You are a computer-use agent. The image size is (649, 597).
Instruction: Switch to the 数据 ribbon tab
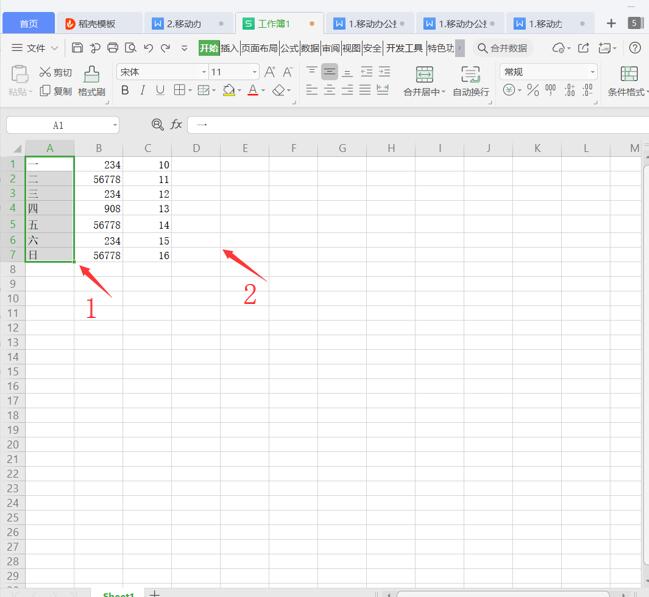(x=310, y=48)
